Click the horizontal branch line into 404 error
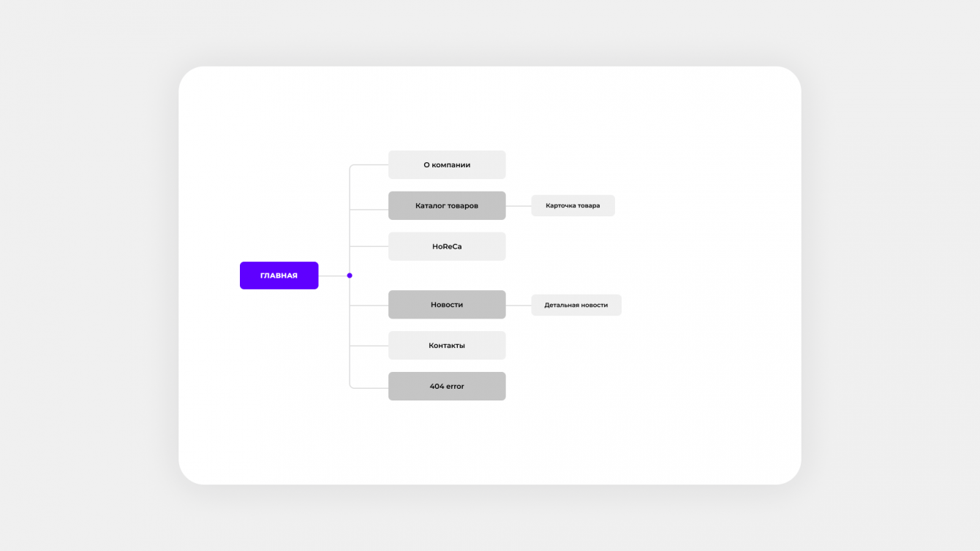Image resolution: width=980 pixels, height=551 pixels. pos(371,387)
